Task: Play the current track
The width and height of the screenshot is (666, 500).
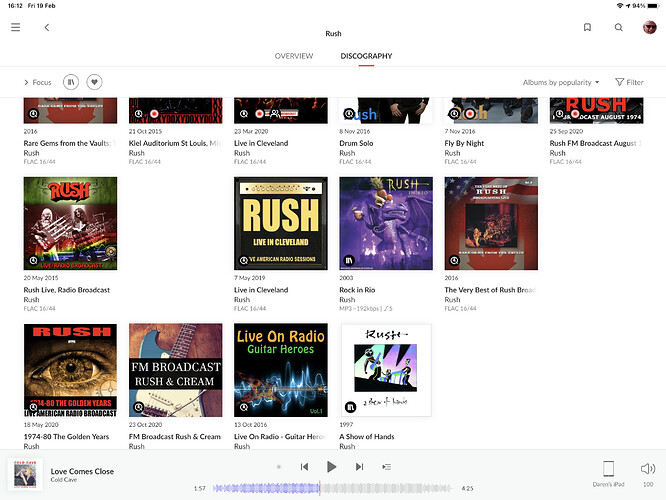Action: point(332,467)
